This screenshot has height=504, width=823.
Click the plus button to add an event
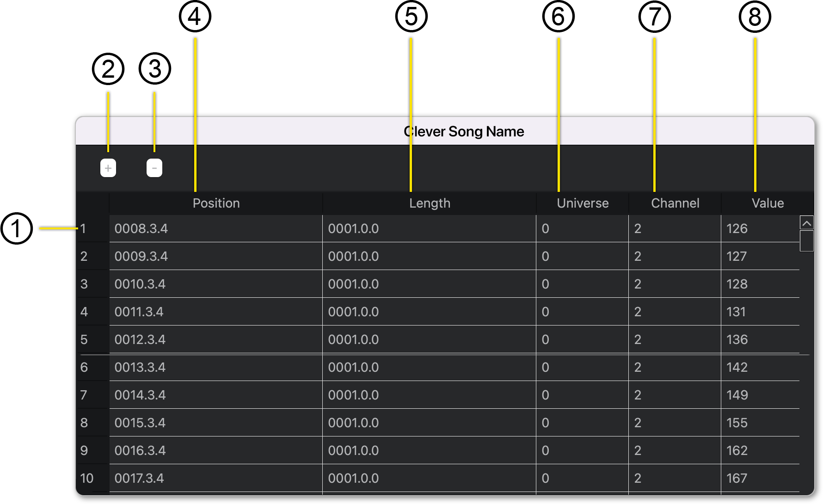pos(108,168)
